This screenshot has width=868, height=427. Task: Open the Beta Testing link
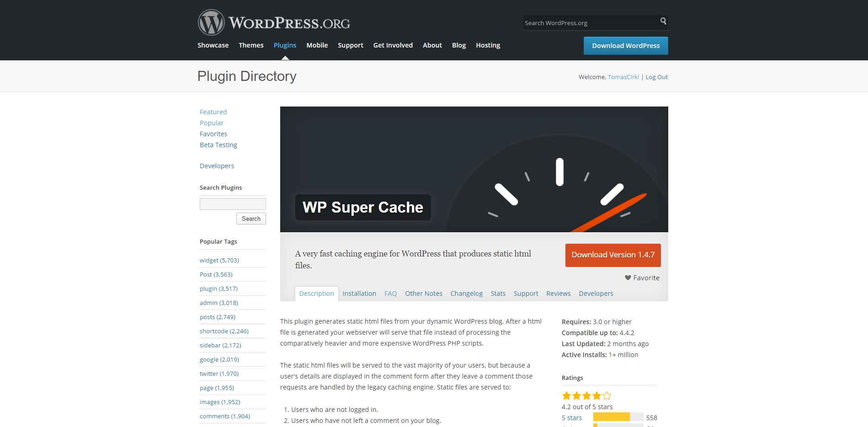[218, 145]
